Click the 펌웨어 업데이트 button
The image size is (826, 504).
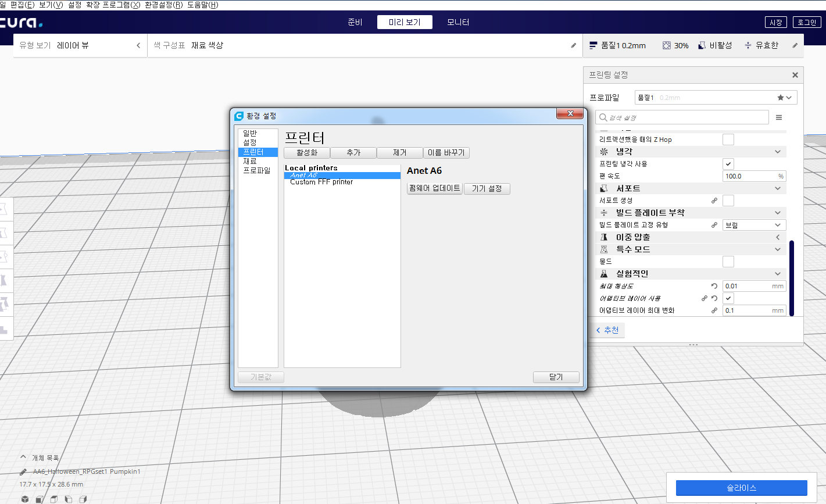435,188
